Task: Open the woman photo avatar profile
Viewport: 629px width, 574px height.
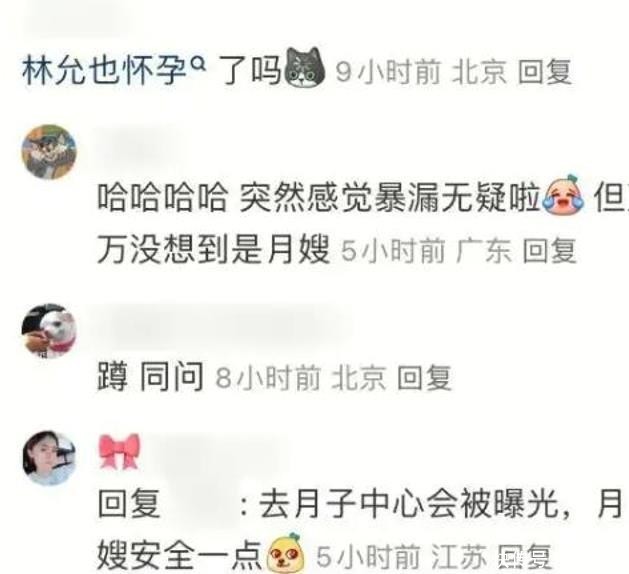Action: click(49, 458)
